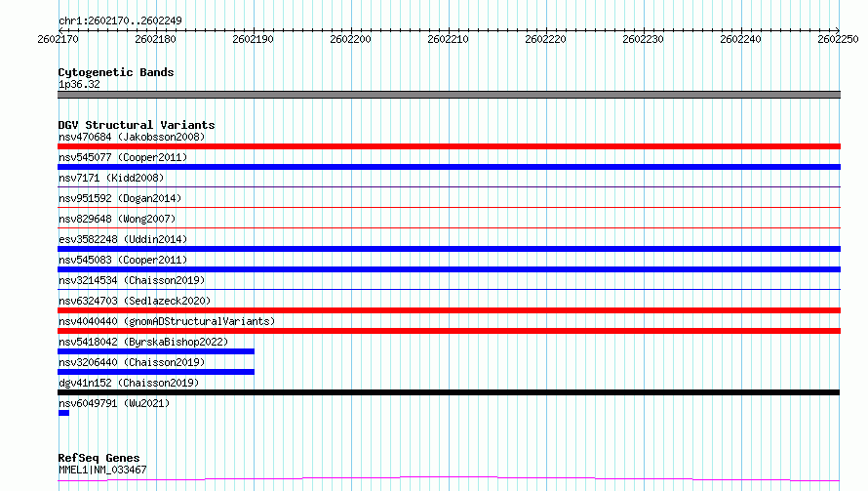Click ruler position label 2602170
The image size is (868, 491).
(59, 39)
